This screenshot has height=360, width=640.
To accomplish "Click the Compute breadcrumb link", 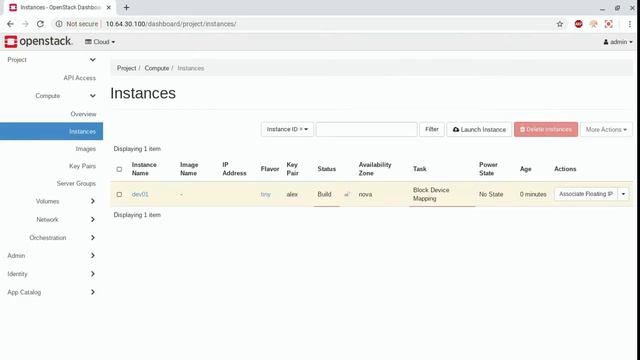I will click(157, 68).
